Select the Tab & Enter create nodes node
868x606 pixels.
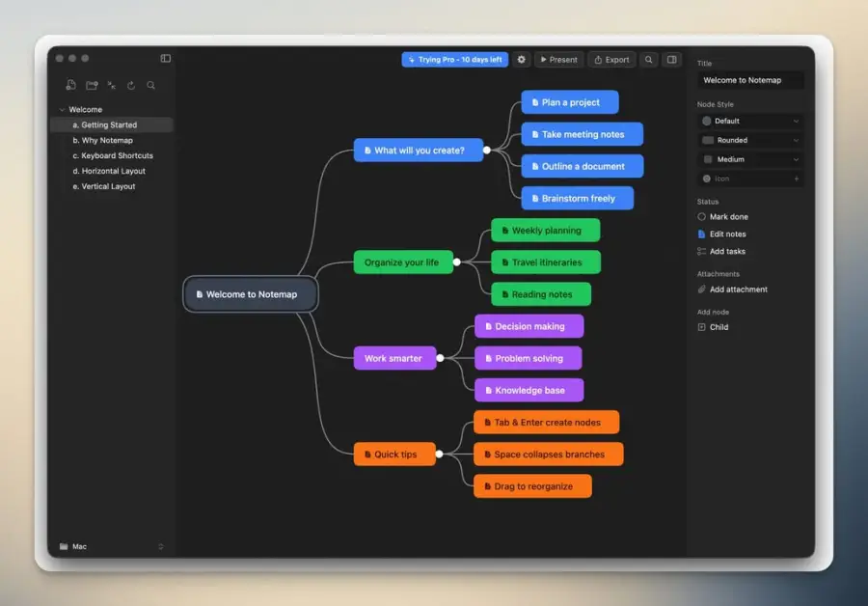tap(547, 422)
